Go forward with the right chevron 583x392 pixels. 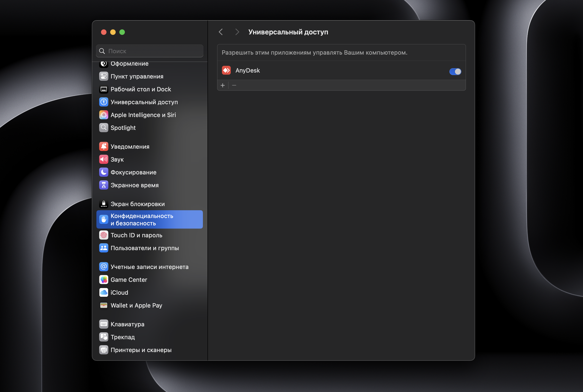(x=237, y=32)
